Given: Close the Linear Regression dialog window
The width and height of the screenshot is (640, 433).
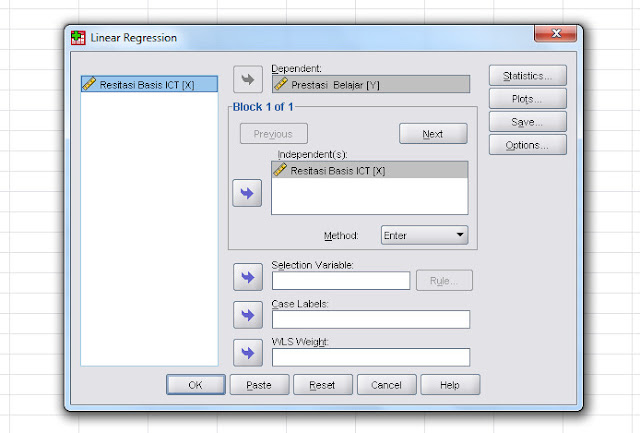Looking at the screenshot, I should (x=556, y=33).
